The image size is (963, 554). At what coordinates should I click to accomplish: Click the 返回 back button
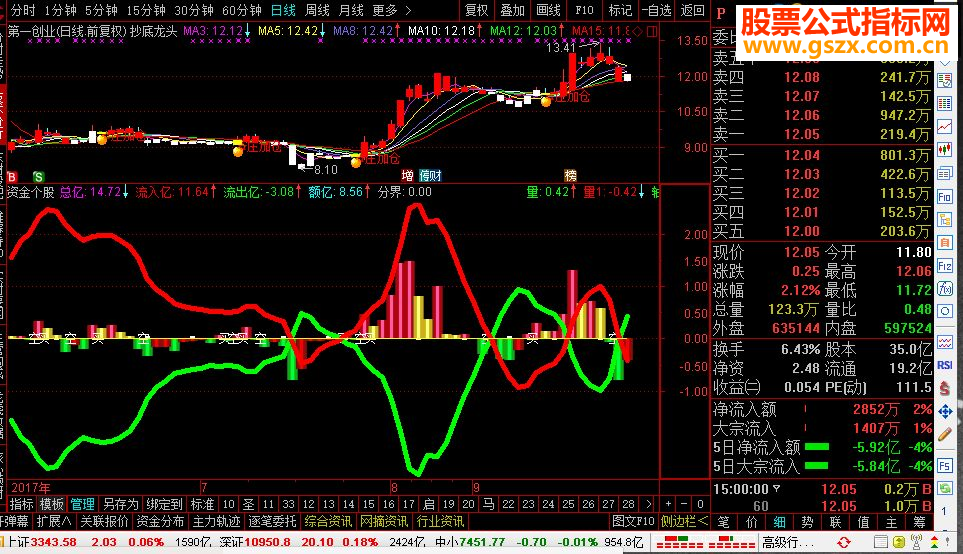(692, 10)
